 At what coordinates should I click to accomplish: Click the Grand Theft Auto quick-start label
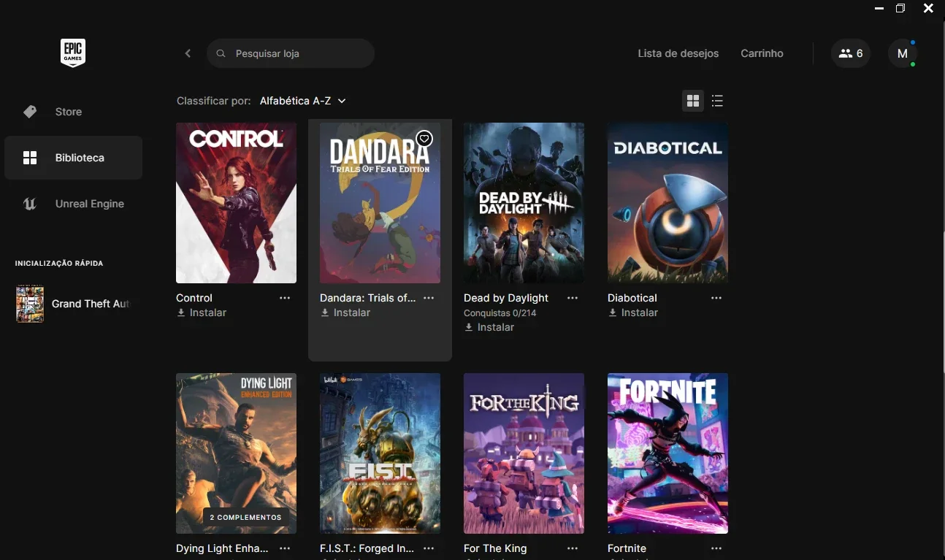point(91,304)
